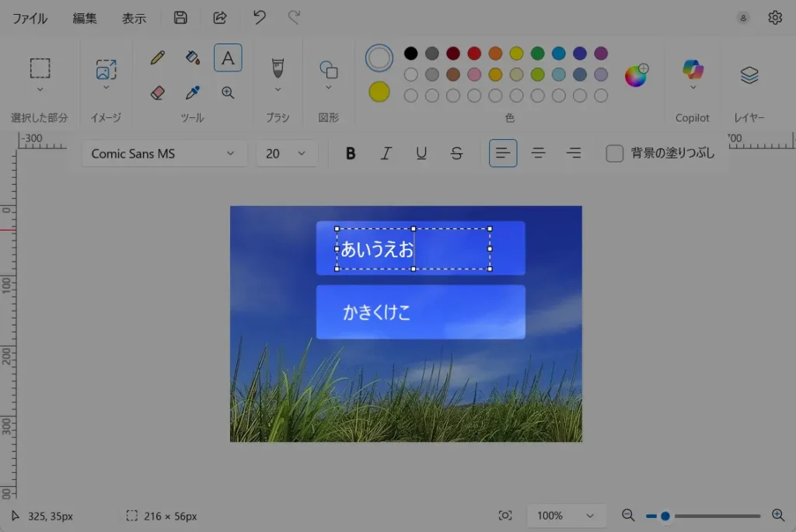Toggle underline formatting
796x532 pixels.
click(421, 153)
